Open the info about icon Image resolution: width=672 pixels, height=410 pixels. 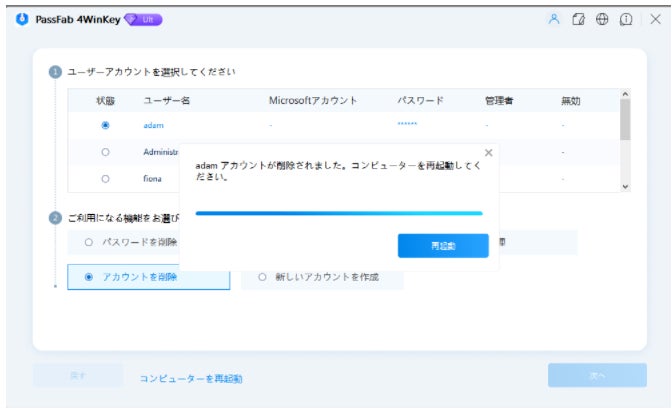[x=626, y=19]
